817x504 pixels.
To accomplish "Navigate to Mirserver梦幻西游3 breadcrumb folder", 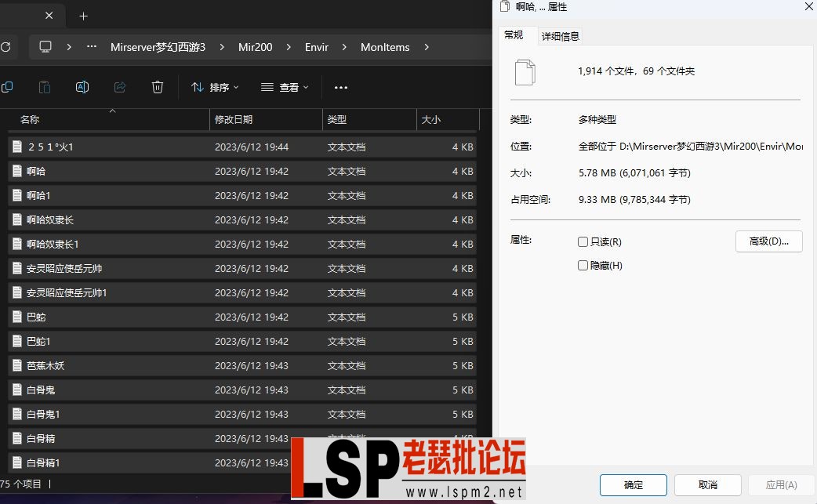I will pos(158,47).
